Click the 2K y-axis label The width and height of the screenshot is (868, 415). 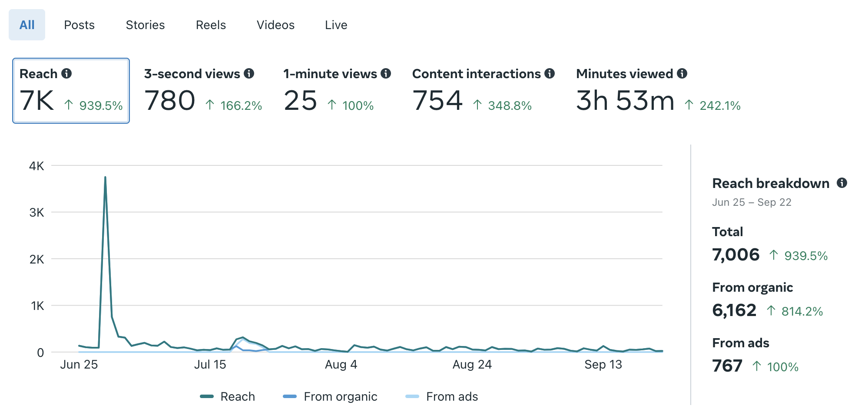click(x=36, y=260)
